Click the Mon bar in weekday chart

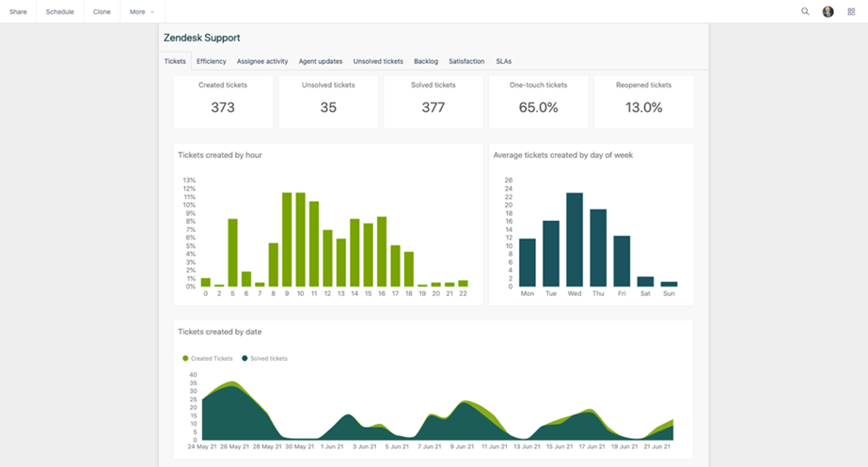(x=528, y=262)
